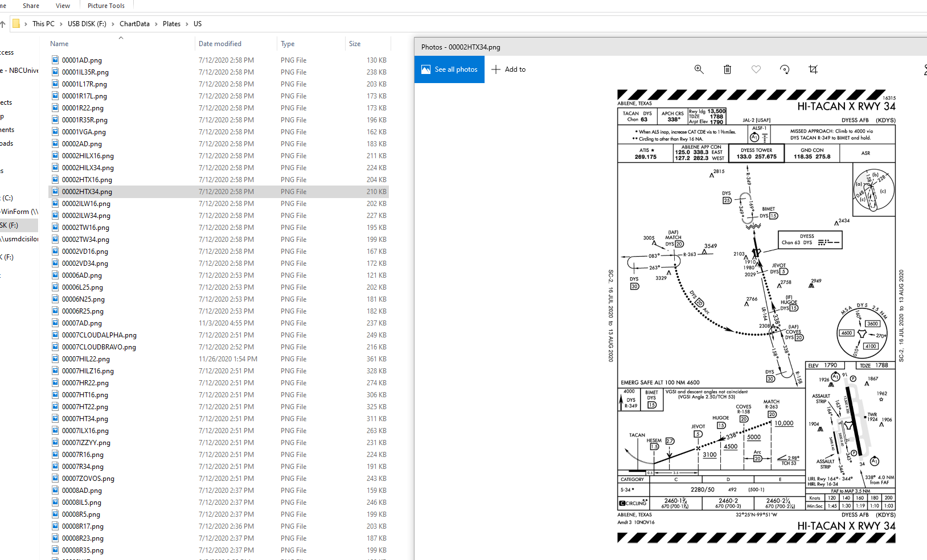Select file 00007HIL22.png
The image size is (927, 560).
click(86, 359)
